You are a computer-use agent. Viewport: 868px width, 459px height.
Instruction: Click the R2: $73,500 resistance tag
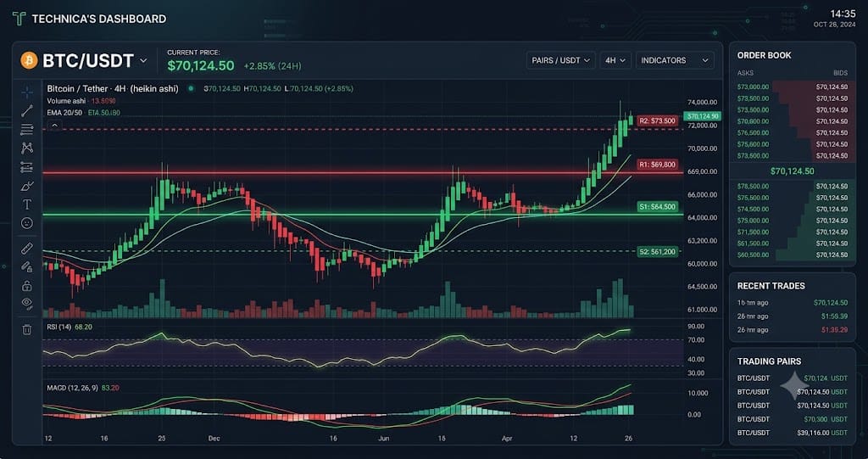pyautogui.click(x=657, y=120)
